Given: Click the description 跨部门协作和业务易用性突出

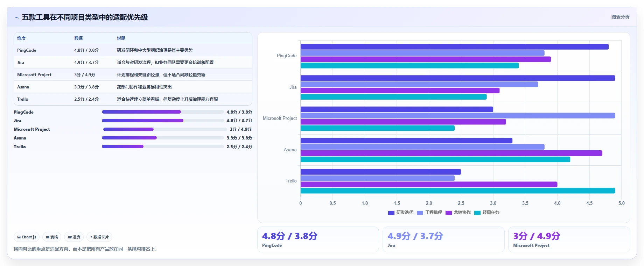Looking at the screenshot, I should point(144,87).
